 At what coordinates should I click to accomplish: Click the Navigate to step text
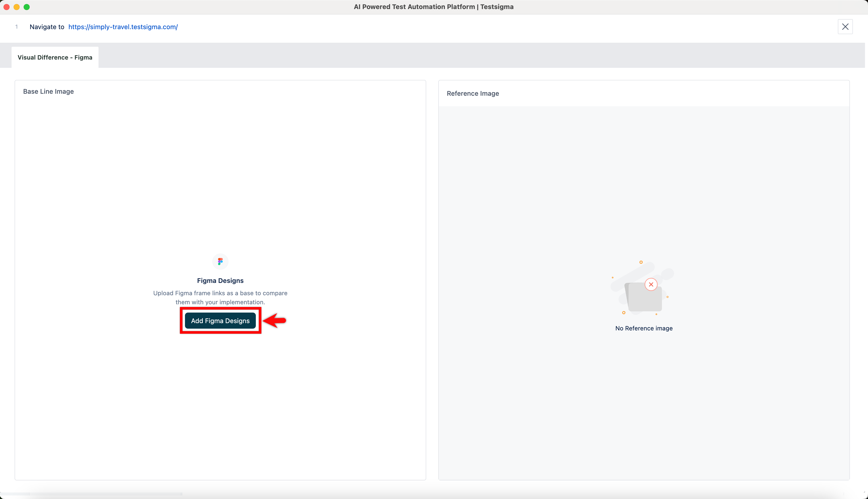[46, 27]
